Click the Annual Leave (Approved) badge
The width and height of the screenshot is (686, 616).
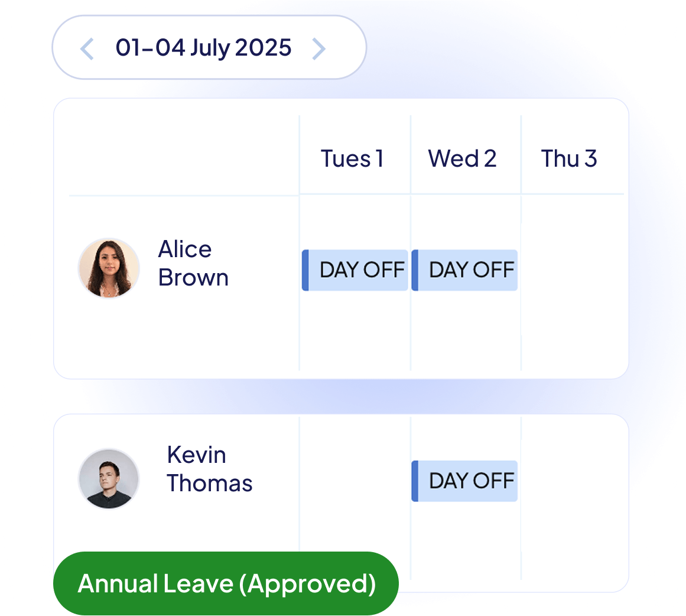coord(226,583)
